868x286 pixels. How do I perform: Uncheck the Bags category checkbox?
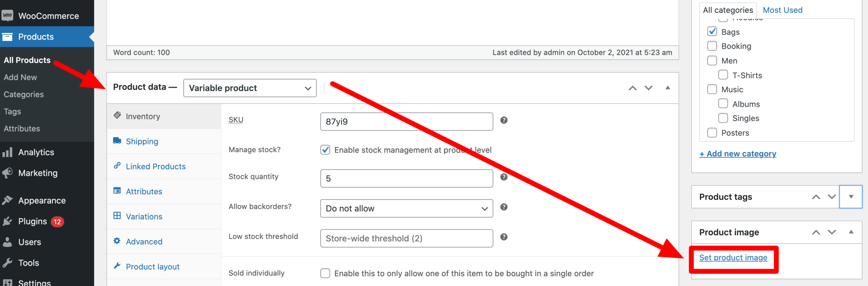coord(712,32)
